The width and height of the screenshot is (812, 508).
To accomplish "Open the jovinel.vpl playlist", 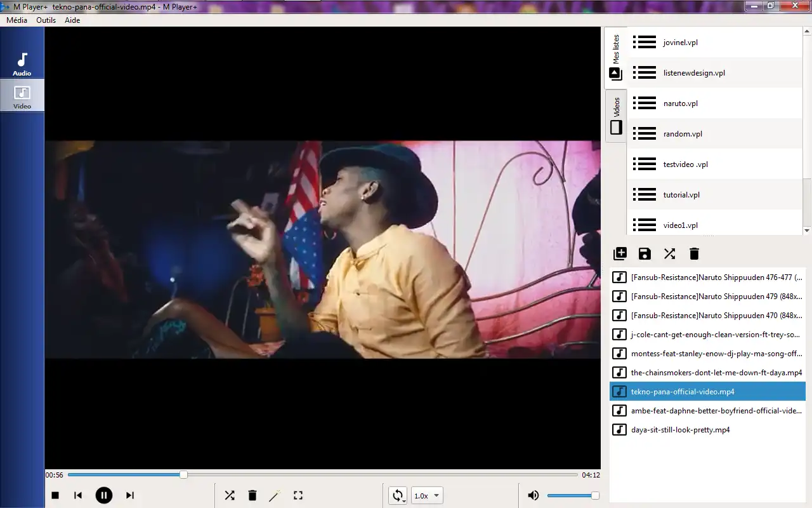I will (715, 43).
